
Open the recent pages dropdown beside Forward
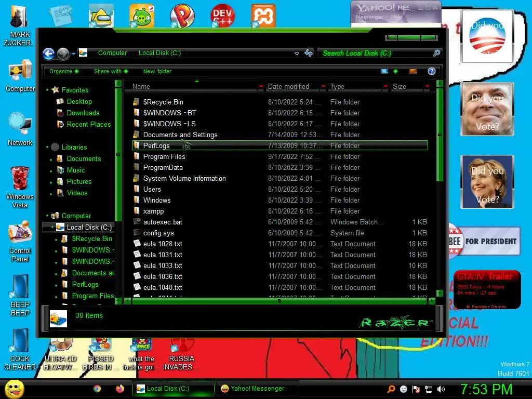click(73, 54)
